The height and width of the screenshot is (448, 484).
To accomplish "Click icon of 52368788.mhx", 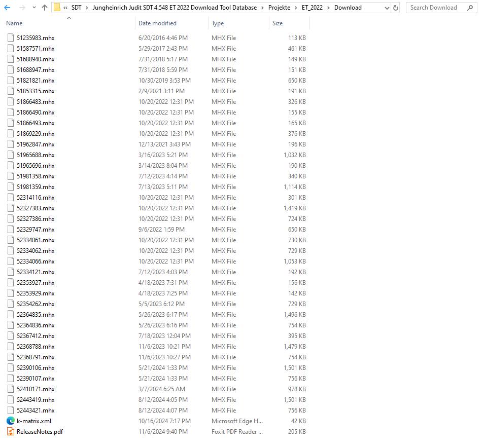I will 11,346.
